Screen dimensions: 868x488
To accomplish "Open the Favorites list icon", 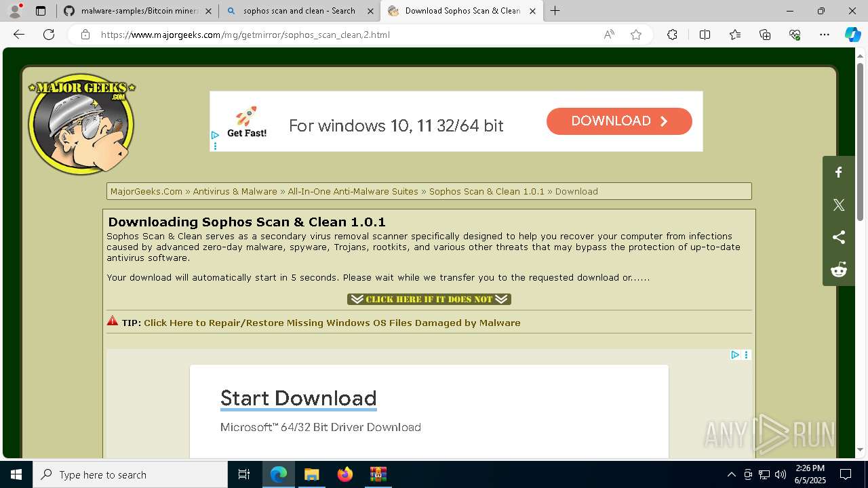I will click(x=735, y=35).
